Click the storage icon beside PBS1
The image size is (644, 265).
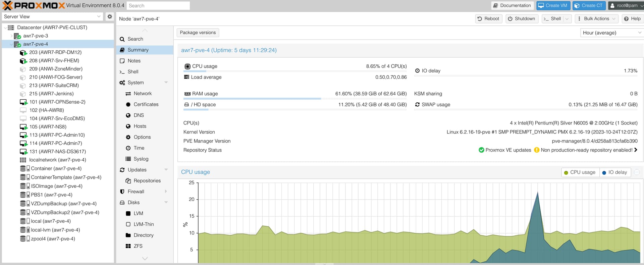[25, 195]
